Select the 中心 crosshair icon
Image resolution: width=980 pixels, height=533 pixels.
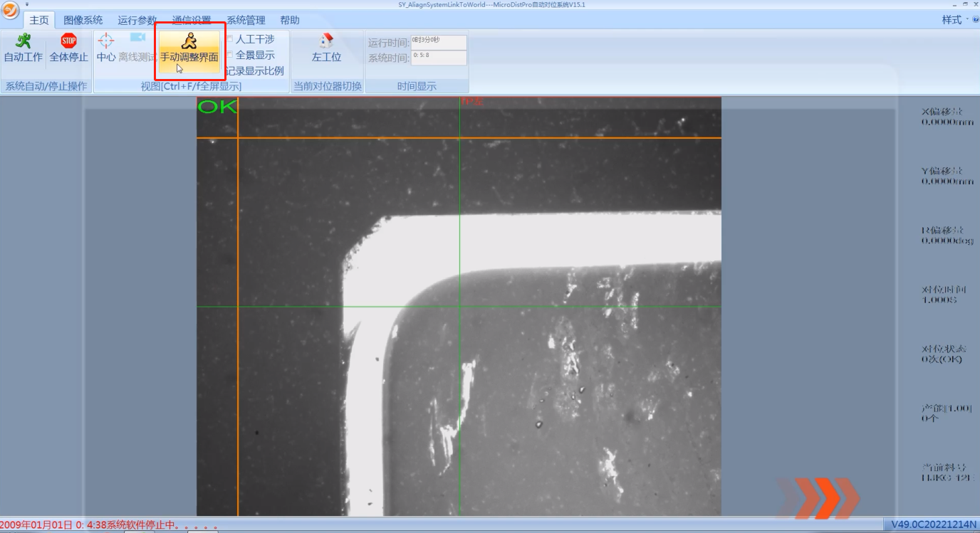click(x=105, y=41)
